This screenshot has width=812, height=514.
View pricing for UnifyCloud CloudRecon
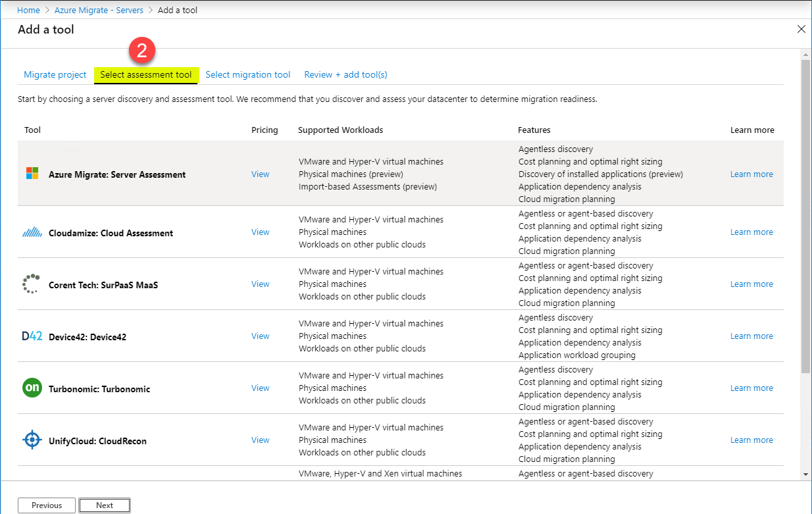point(261,440)
